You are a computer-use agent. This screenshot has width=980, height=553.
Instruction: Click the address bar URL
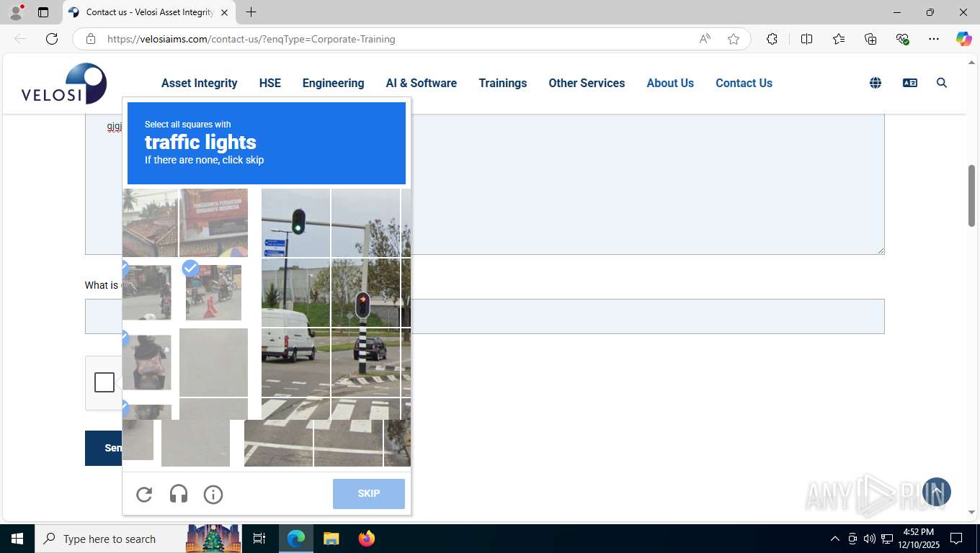click(x=251, y=39)
